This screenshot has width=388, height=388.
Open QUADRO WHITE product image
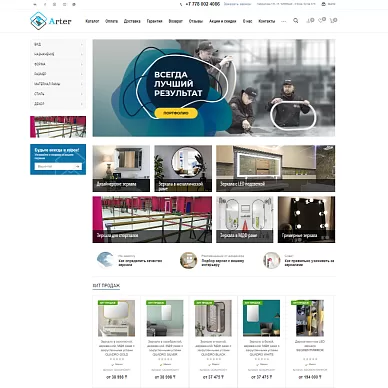coord(262,318)
